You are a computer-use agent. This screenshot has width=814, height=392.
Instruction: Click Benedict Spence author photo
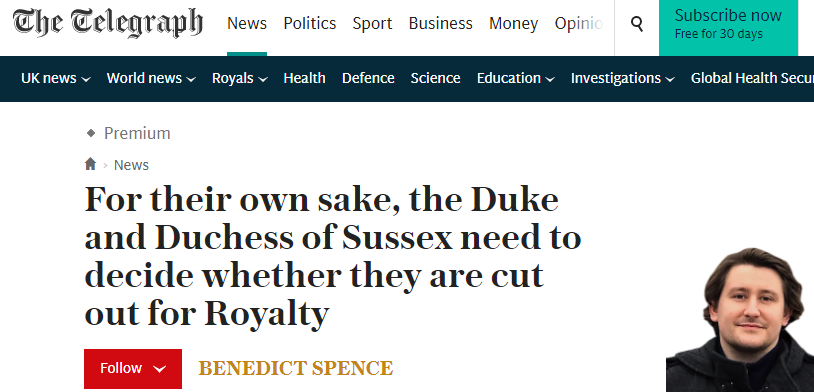(740, 319)
